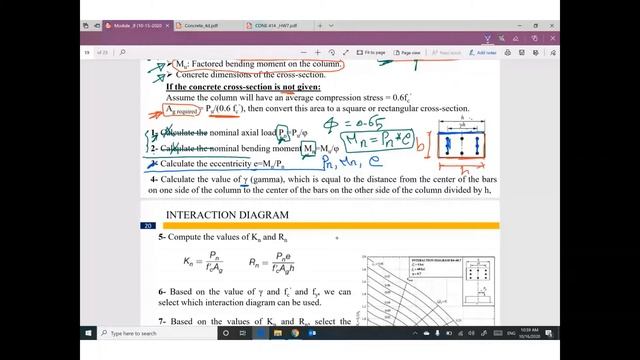The width and height of the screenshot is (640, 360).
Task: Print the PDF document
Action: coord(507,52)
